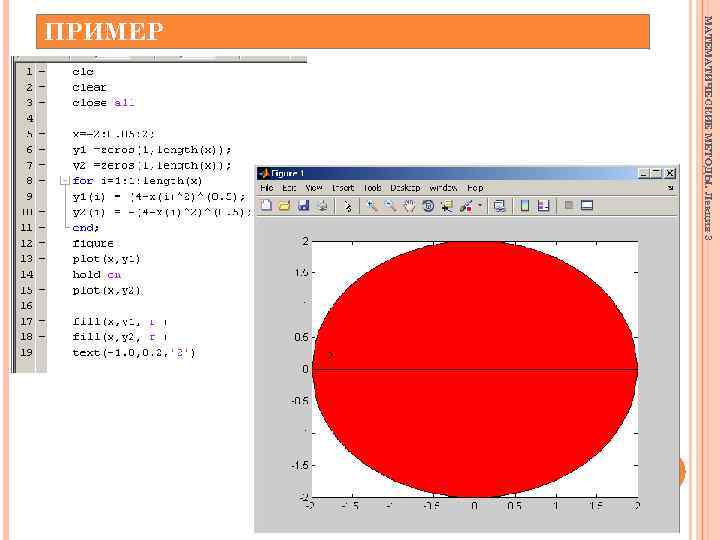Toggle breakpoint dash on line 5
Image resolution: width=720 pixels, height=540 pixels.
pos(42,134)
